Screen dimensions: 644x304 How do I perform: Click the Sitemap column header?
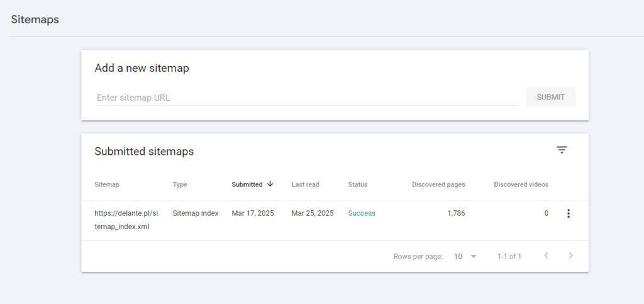click(x=107, y=184)
